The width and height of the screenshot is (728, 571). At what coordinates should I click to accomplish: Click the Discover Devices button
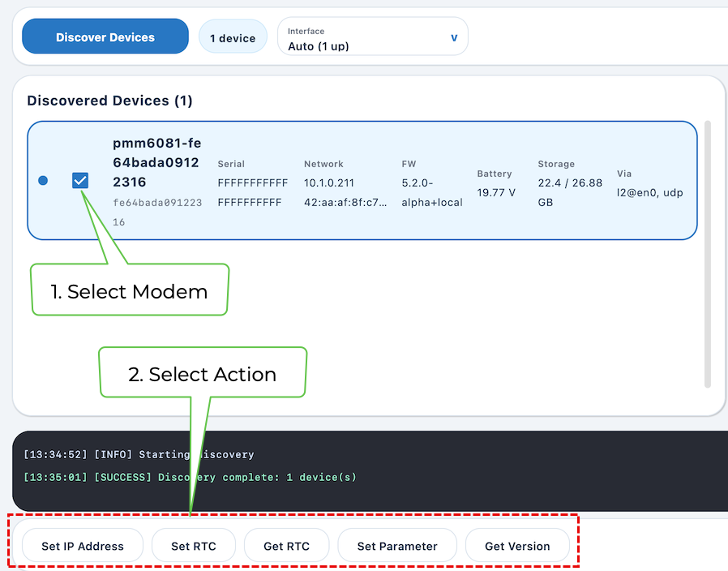[105, 36]
